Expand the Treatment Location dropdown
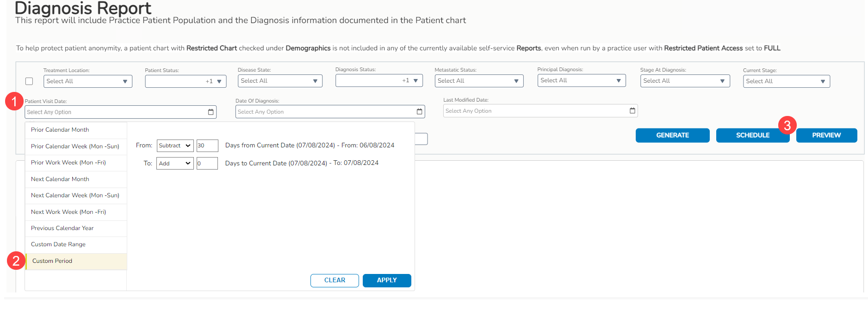The image size is (868, 310). click(x=87, y=81)
